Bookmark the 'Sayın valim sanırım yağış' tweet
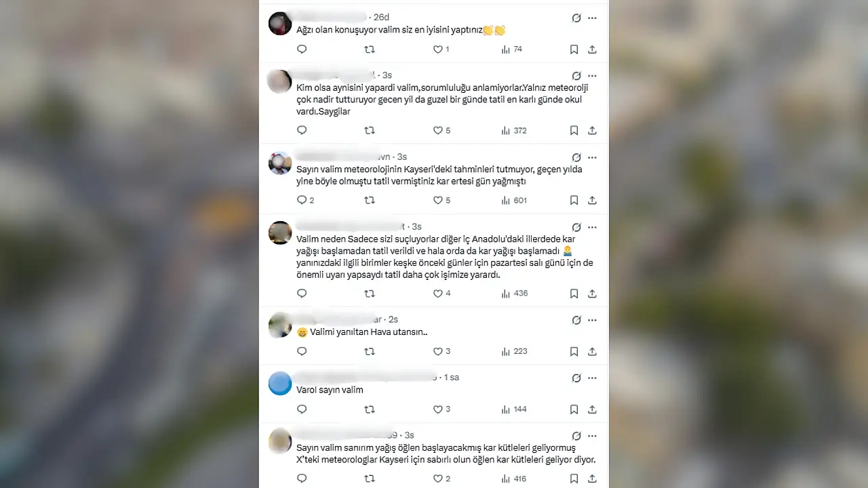Image resolution: width=868 pixels, height=488 pixels. click(x=574, y=479)
